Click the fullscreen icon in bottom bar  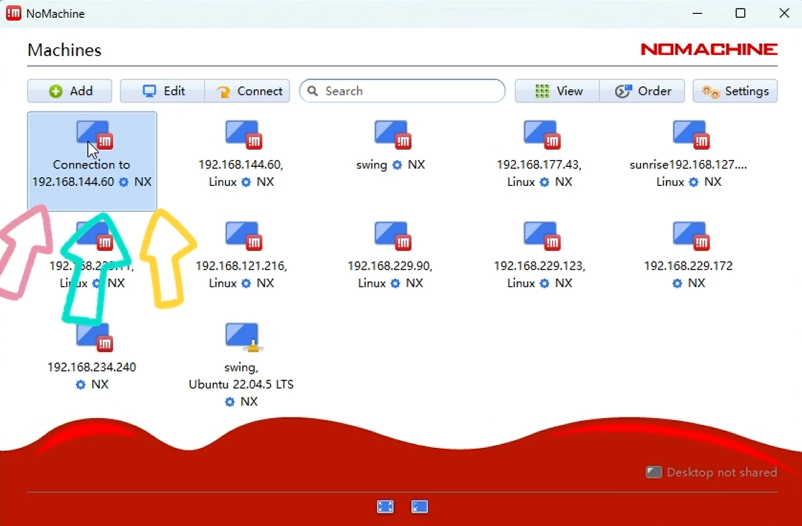[385, 507]
